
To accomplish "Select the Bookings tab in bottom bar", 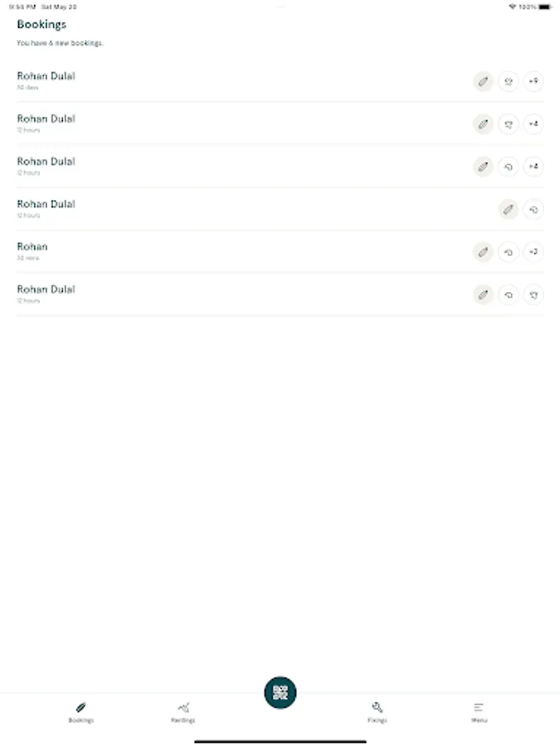I will pyautogui.click(x=81, y=711).
